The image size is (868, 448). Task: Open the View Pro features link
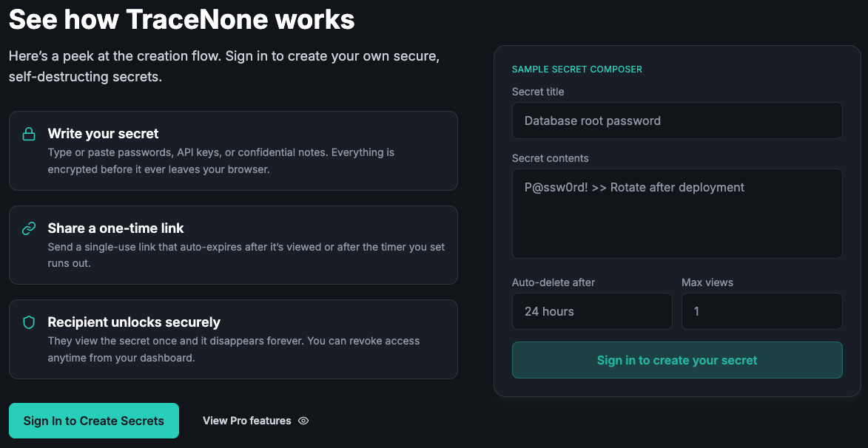(x=247, y=421)
